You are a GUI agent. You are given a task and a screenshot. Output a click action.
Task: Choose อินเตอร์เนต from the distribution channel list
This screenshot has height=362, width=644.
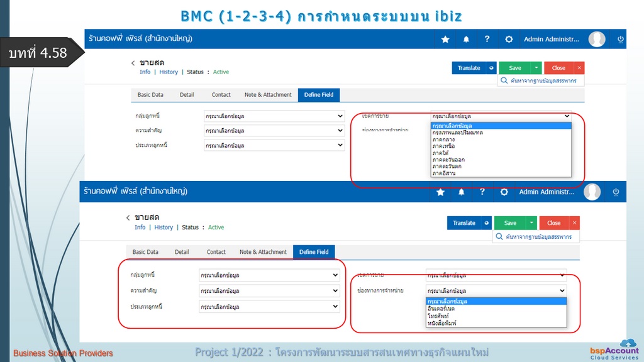click(496, 309)
